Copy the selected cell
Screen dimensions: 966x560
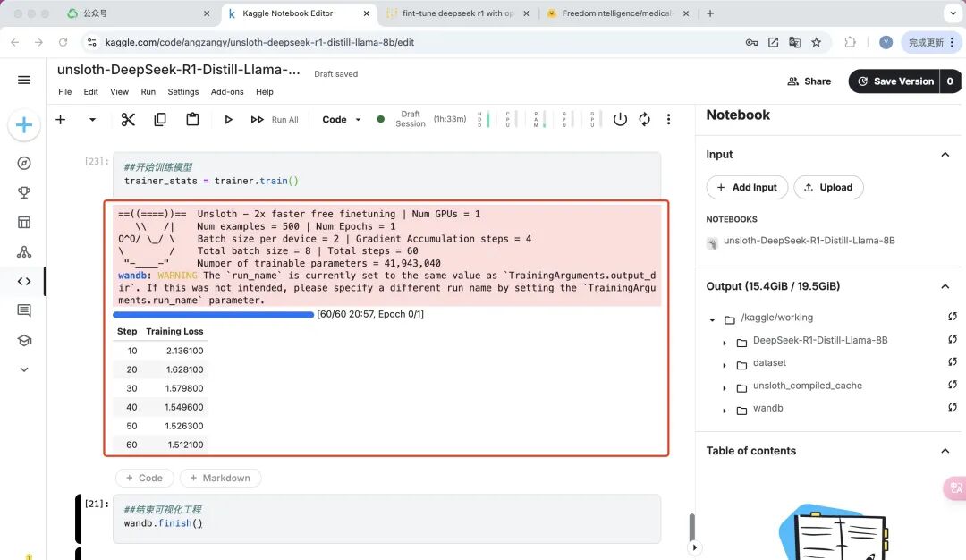(x=160, y=120)
